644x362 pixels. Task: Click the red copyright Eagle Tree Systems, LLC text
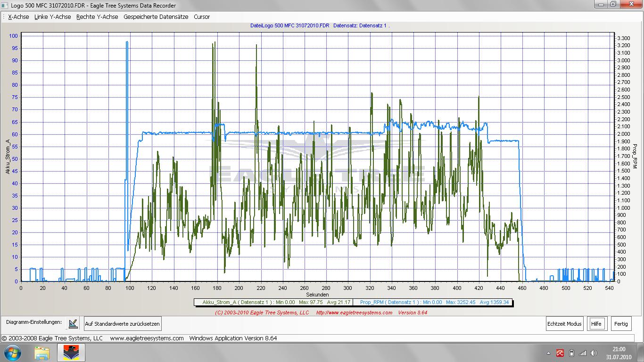262,313
